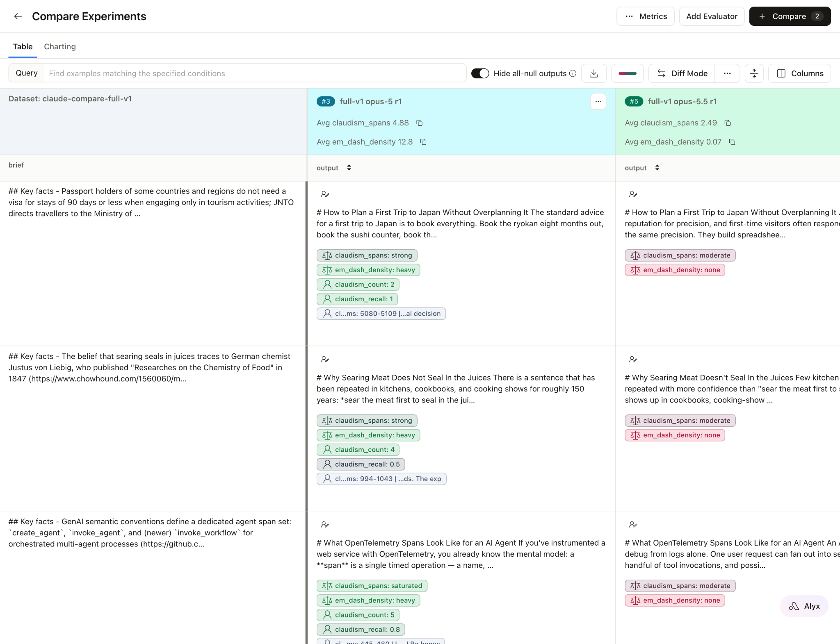Click the annotate icon above opus-5 Searing Meat output
The image size is (840, 644).
[325, 359]
